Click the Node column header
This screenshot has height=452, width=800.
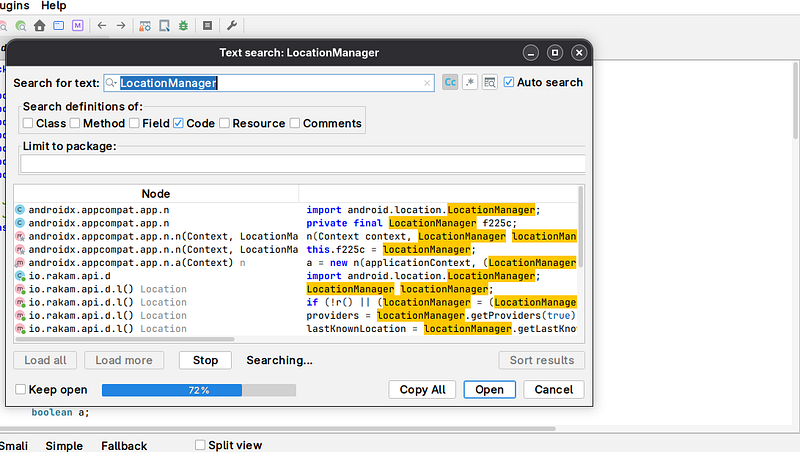156,194
